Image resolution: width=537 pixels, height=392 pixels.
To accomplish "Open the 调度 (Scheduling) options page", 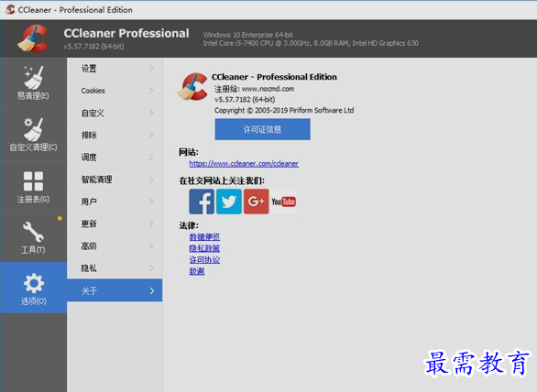I will pyautogui.click(x=115, y=158).
